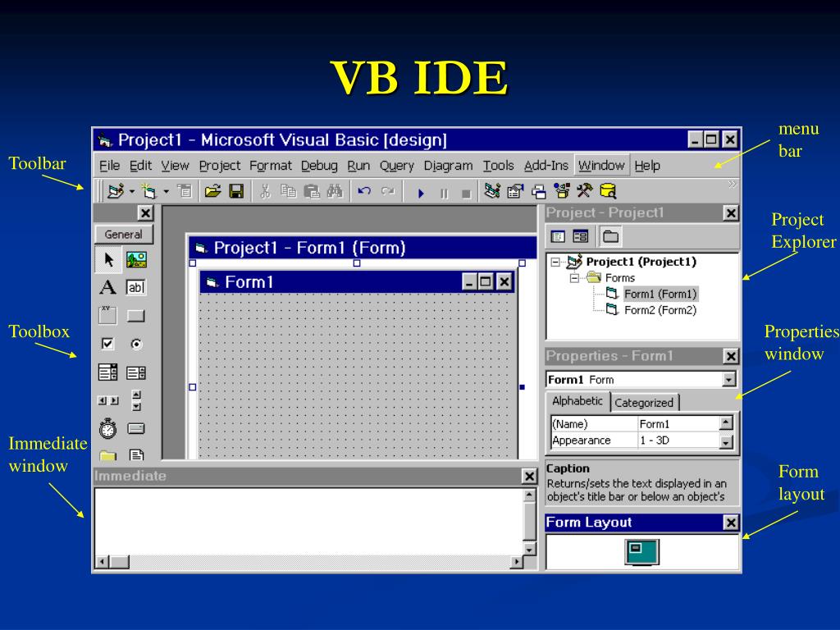This screenshot has height=630, width=840.
Task: Start the program with the Run arrow
Action: 421,193
